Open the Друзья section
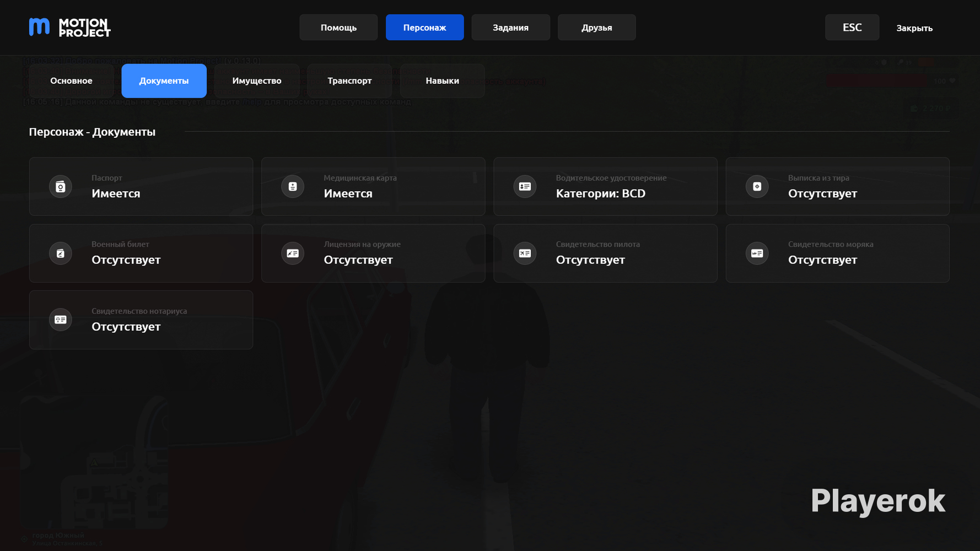 [x=596, y=28]
